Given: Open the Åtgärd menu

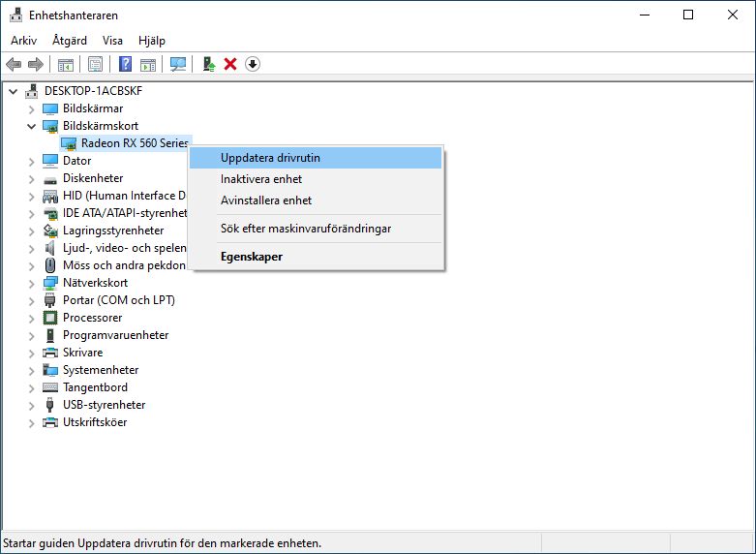Looking at the screenshot, I should pos(70,41).
